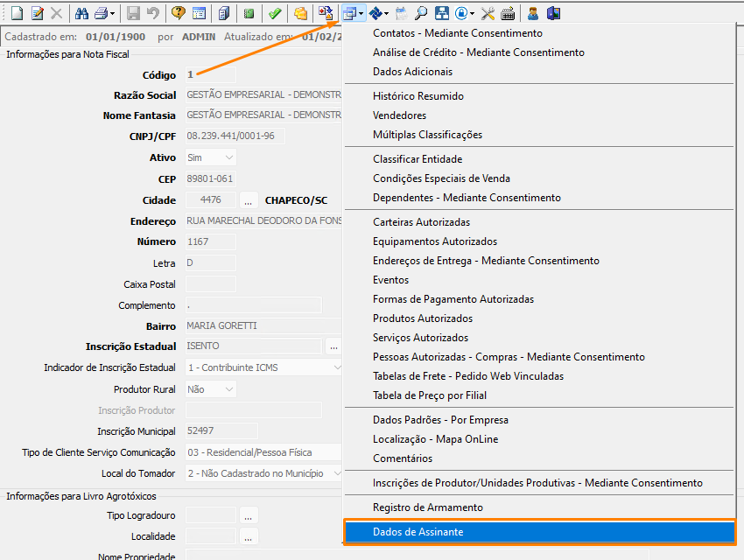Click the green checkmark toolbar icon
The image size is (744, 560).
[275, 13]
